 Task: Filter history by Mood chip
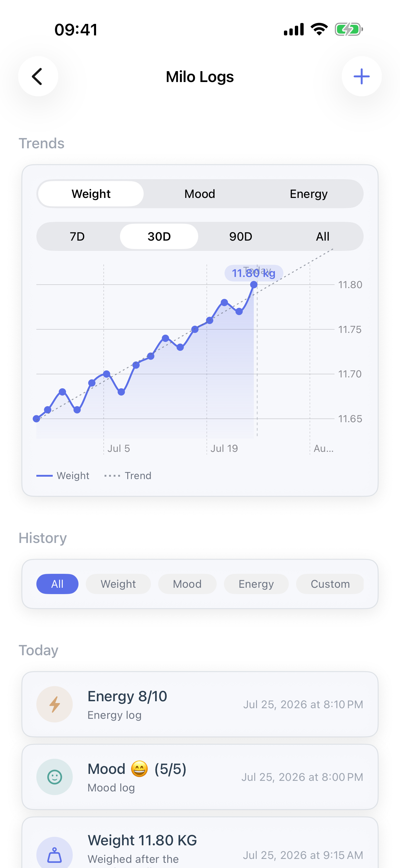[187, 584]
